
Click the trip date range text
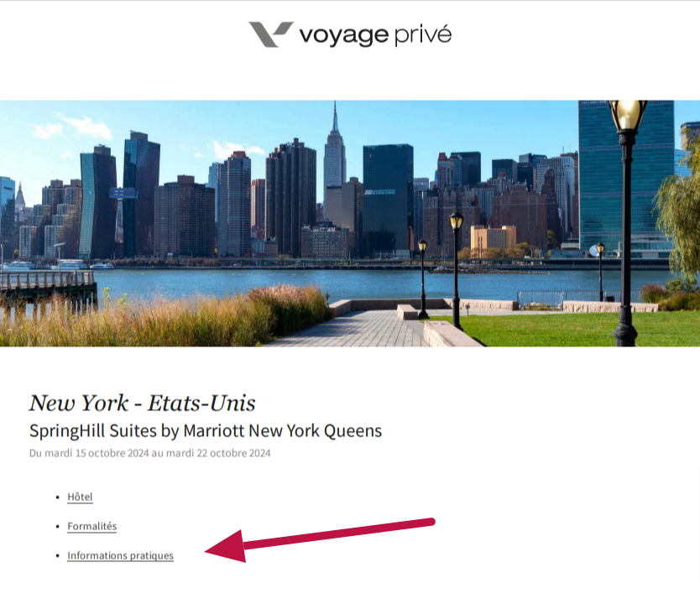click(150, 453)
